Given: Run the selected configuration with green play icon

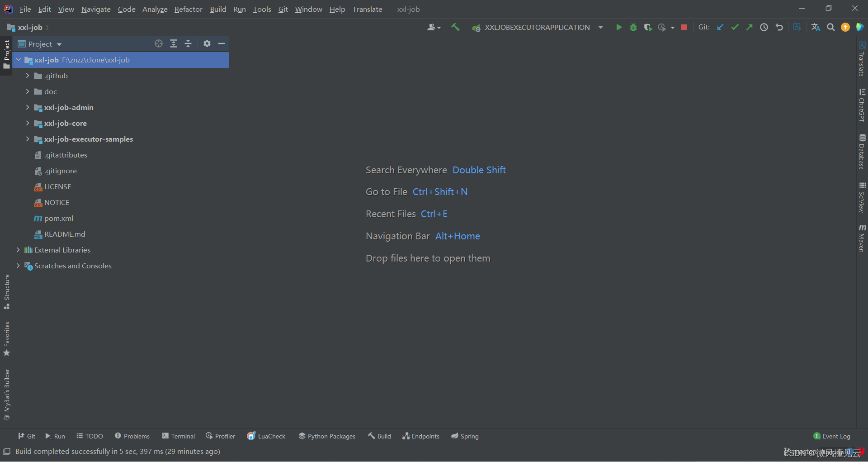Looking at the screenshot, I should tap(618, 28).
